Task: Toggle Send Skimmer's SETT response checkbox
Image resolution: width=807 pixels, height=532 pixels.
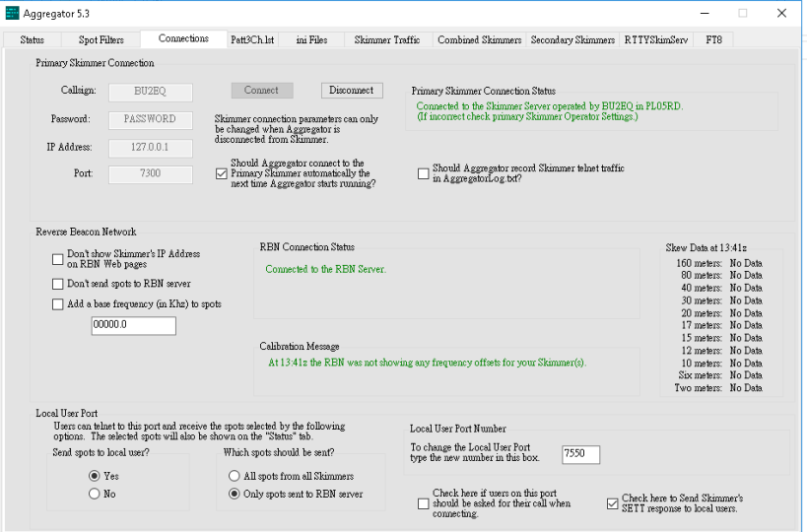Action: 613,503
